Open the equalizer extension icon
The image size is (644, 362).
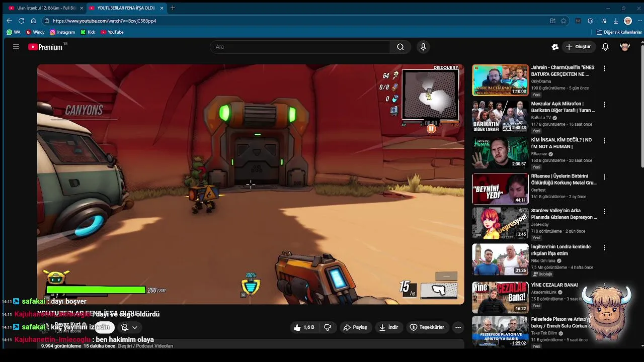click(578, 21)
